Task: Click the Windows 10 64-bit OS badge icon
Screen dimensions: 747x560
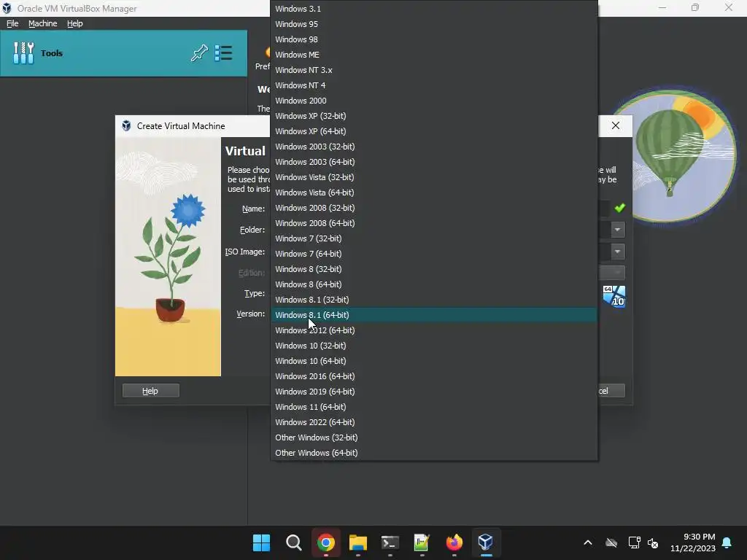Action: point(614,296)
